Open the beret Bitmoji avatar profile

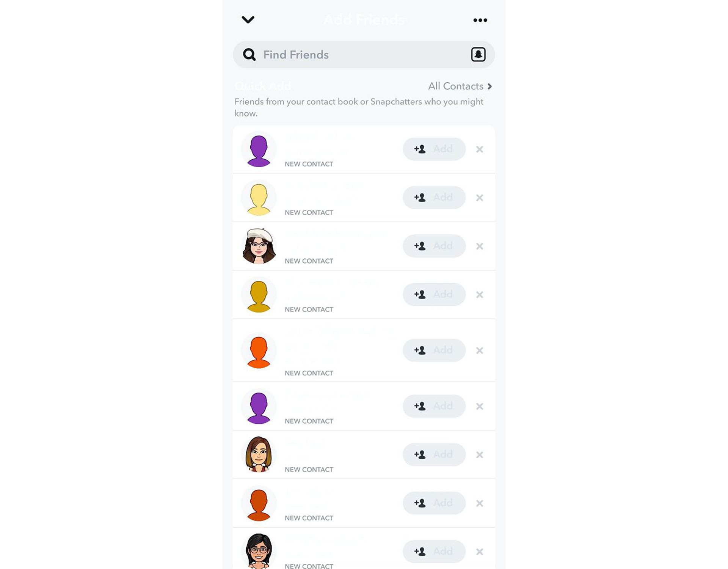(x=259, y=246)
